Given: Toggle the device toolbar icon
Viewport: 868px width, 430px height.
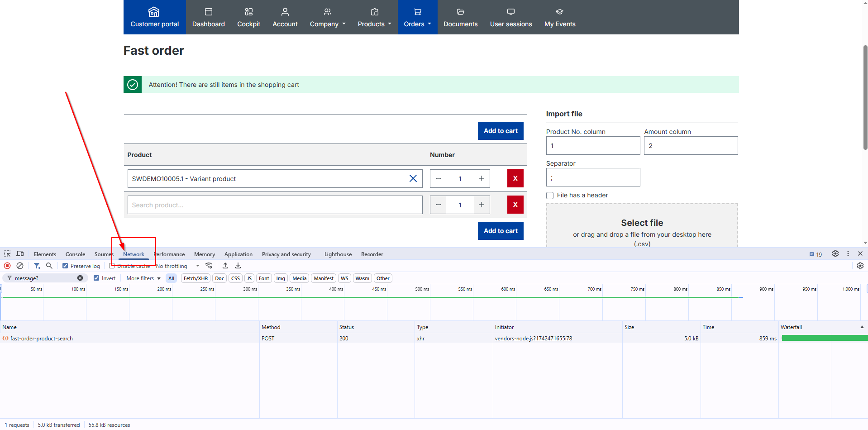Looking at the screenshot, I should [x=20, y=254].
